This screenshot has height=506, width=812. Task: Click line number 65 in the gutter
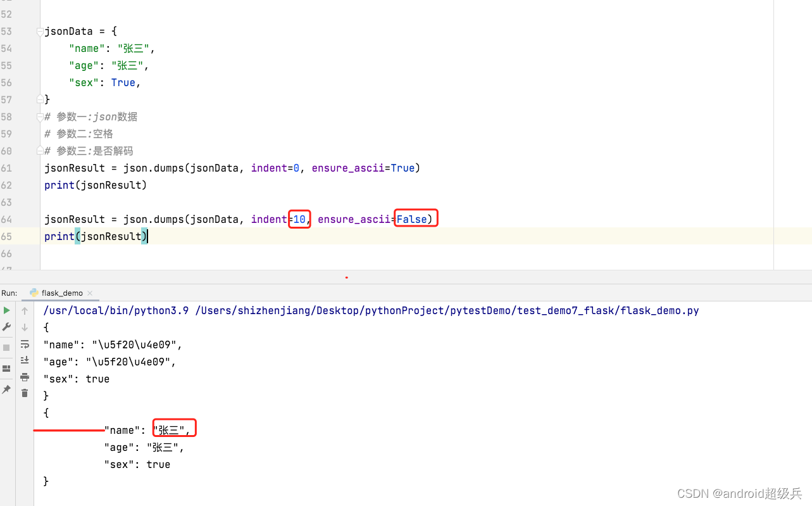point(6,236)
